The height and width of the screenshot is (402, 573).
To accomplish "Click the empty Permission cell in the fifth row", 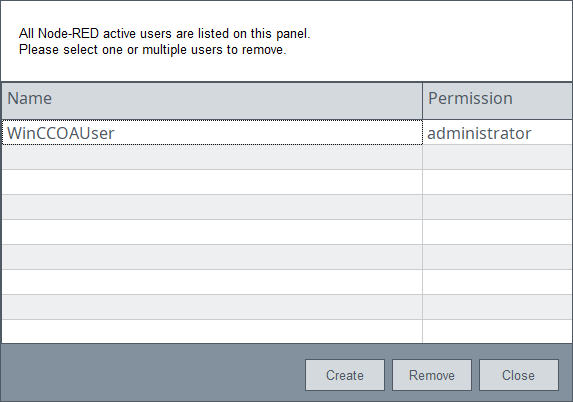I will coord(498,232).
